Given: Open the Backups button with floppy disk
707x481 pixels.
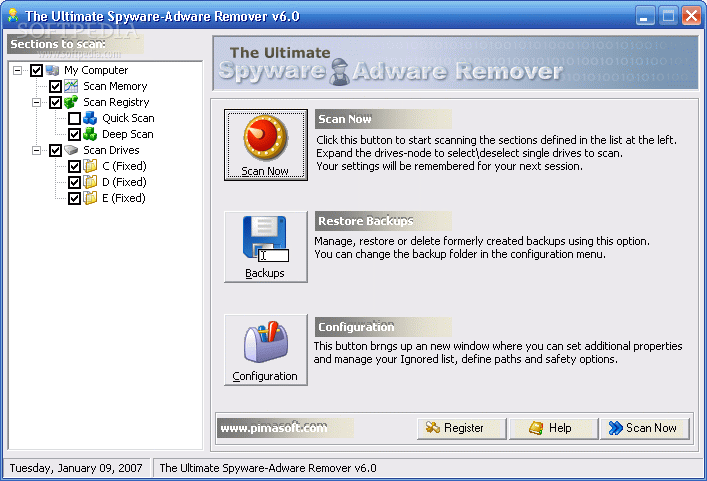Looking at the screenshot, I should click(x=266, y=247).
